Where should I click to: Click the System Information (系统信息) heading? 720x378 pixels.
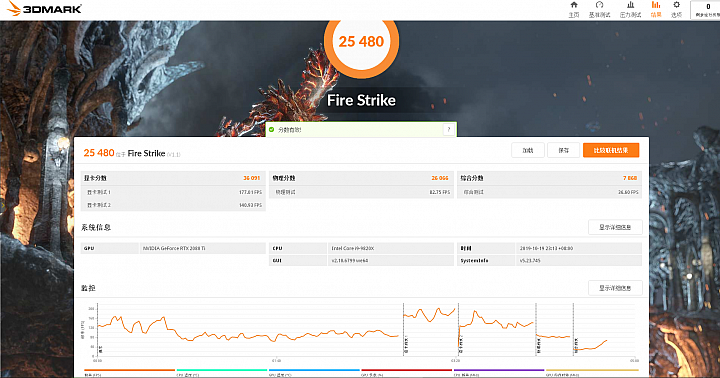(x=96, y=227)
